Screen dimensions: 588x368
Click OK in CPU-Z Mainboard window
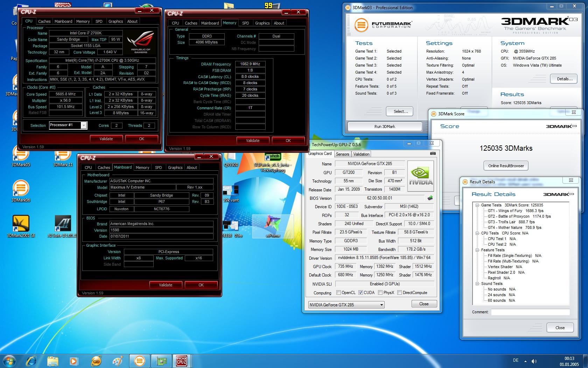point(201,285)
